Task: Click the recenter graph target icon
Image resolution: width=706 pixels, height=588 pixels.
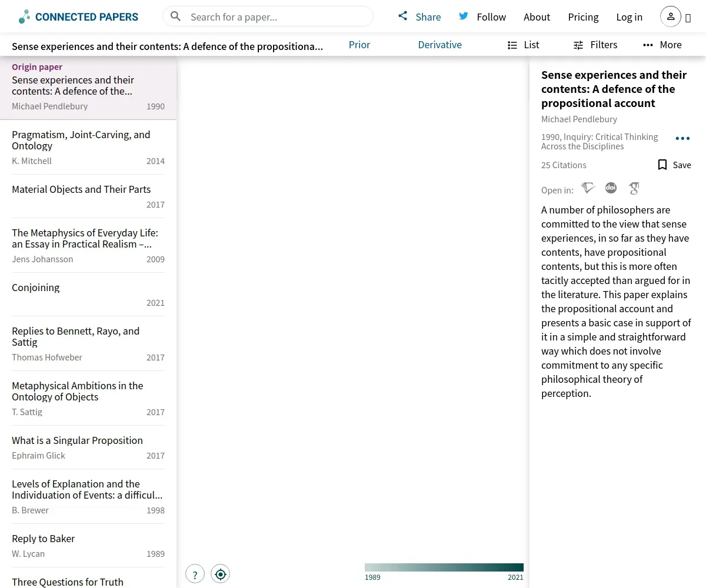Action: pyautogui.click(x=221, y=574)
